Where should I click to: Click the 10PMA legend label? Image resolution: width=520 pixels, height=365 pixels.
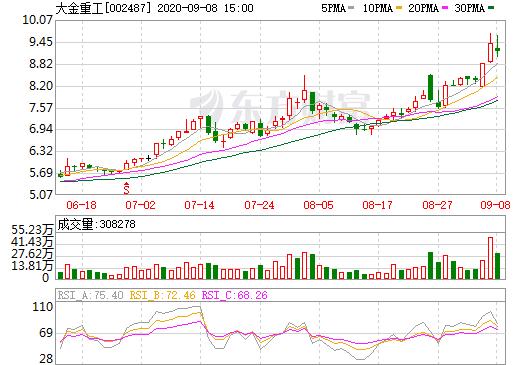[x=377, y=8]
